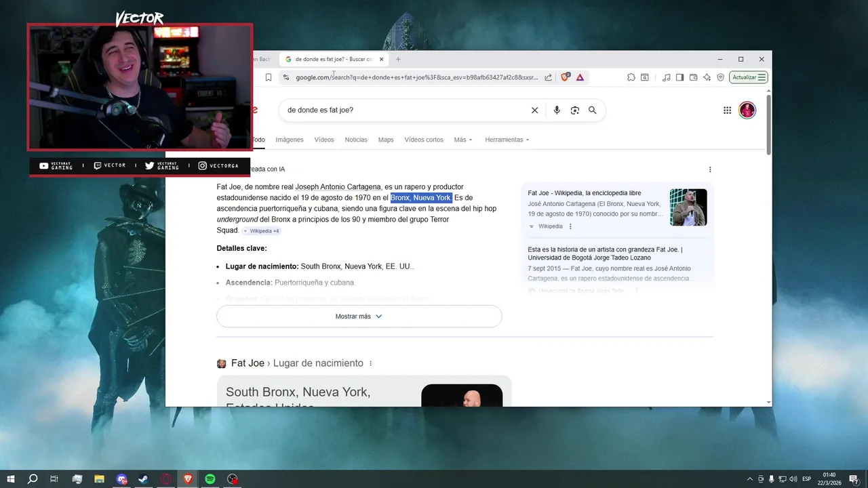Screen dimensions: 868x488
Task: Click the share page icon in address bar
Action: [548, 77]
